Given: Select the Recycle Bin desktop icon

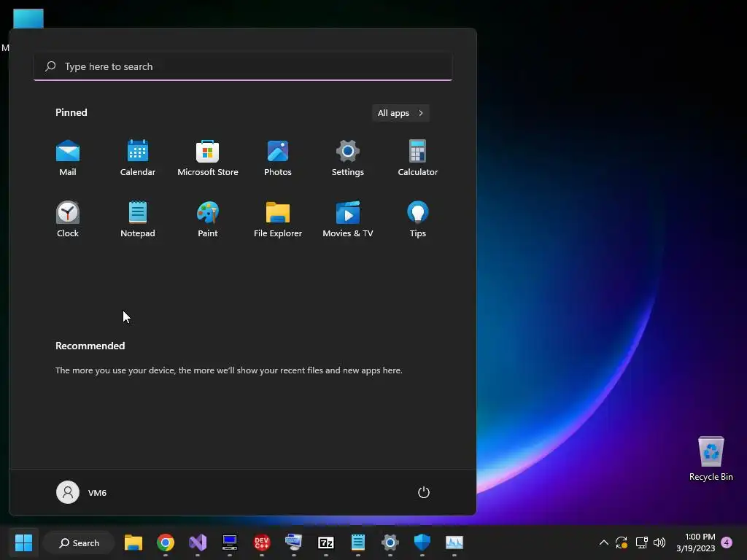Looking at the screenshot, I should [x=711, y=459].
